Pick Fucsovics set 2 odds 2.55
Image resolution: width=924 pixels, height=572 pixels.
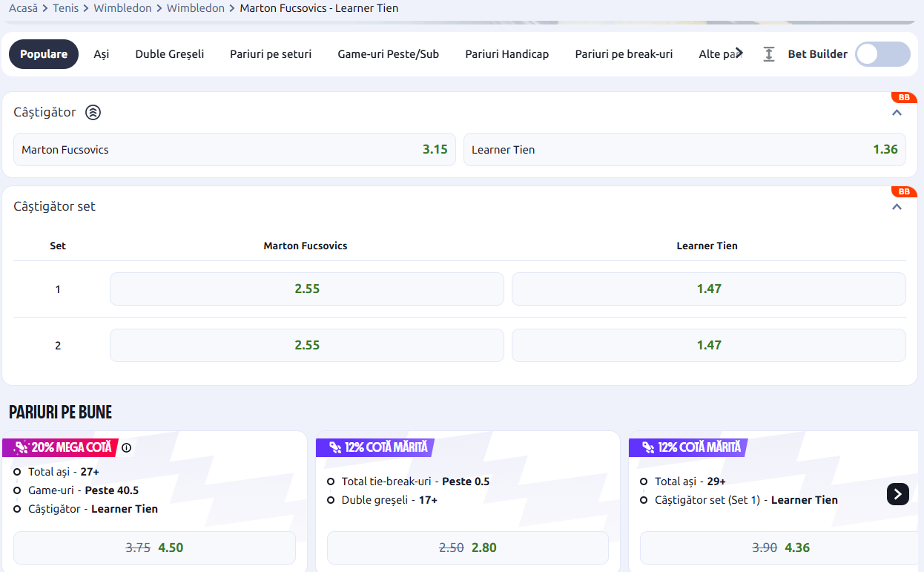307,345
